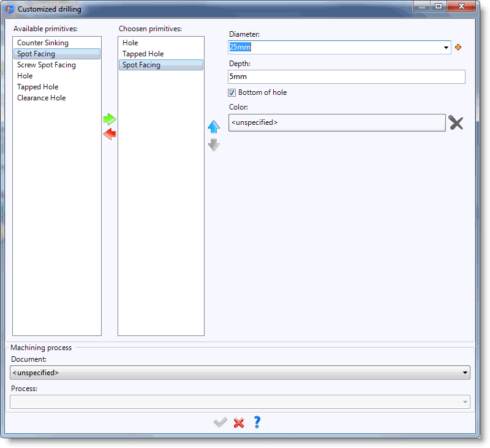Clear the color with the X icon
This screenshot has width=490, height=448.
tap(456, 123)
